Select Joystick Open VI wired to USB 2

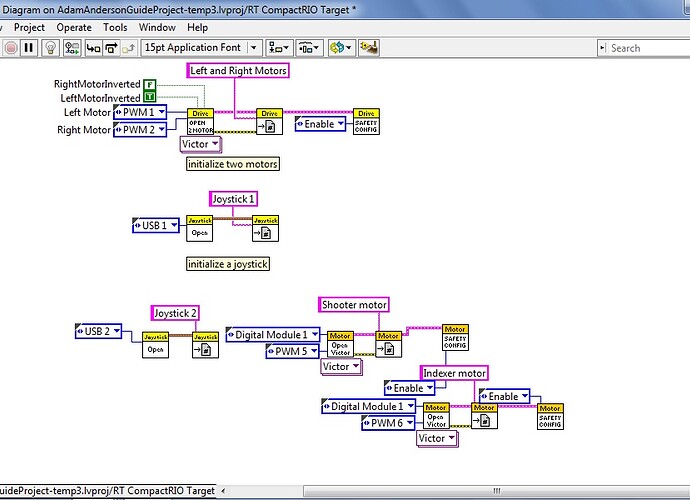pyautogui.click(x=155, y=345)
